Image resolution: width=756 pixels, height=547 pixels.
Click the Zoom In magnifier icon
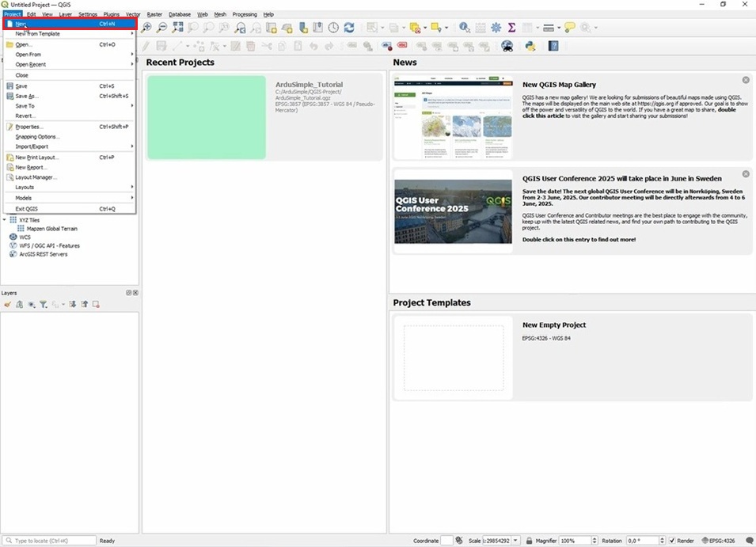146,28
